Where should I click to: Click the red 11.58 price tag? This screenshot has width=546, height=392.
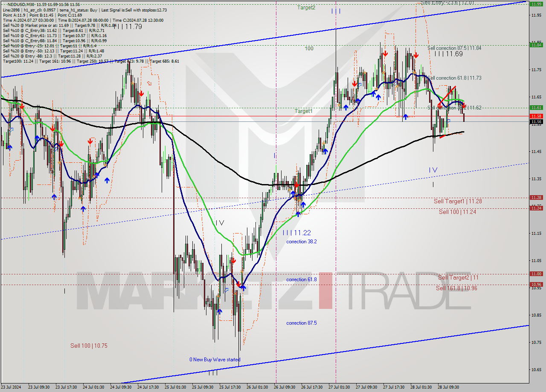point(536,116)
